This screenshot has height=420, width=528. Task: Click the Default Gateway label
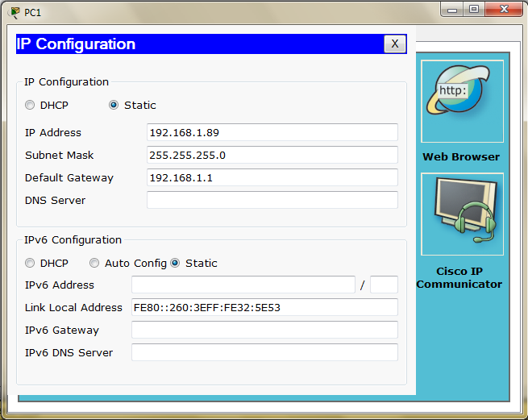coord(69,178)
